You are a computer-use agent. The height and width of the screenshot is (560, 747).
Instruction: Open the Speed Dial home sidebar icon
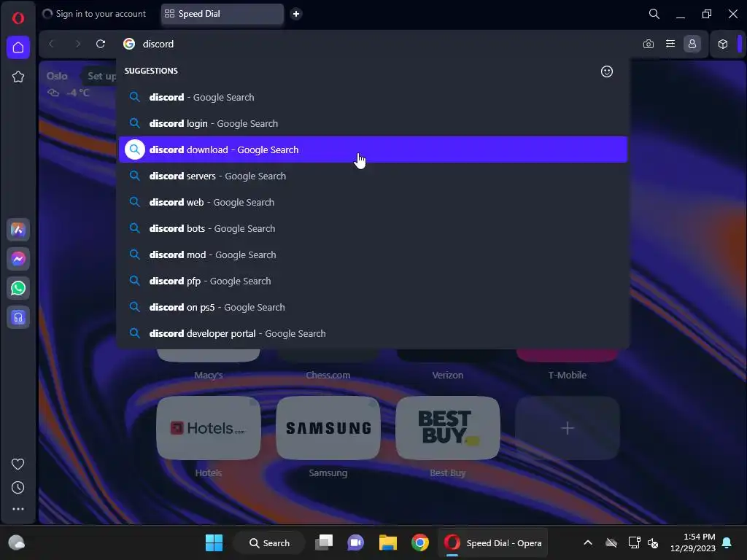pyautogui.click(x=18, y=47)
